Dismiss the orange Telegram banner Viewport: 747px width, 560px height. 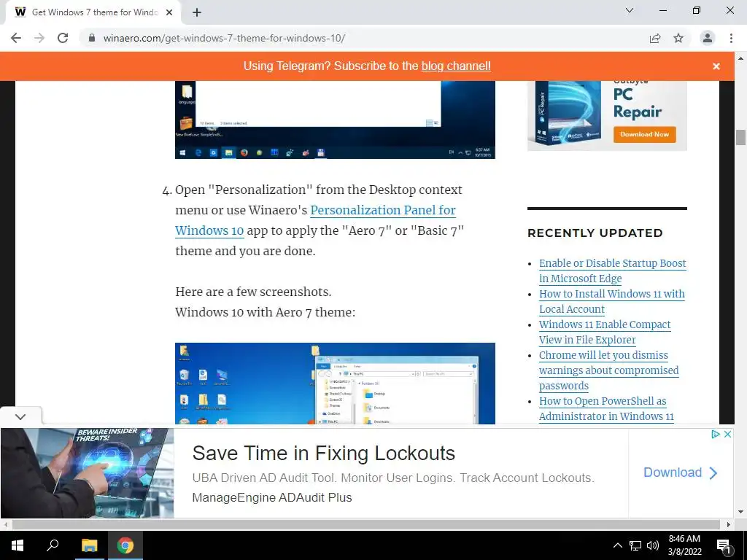pos(716,66)
